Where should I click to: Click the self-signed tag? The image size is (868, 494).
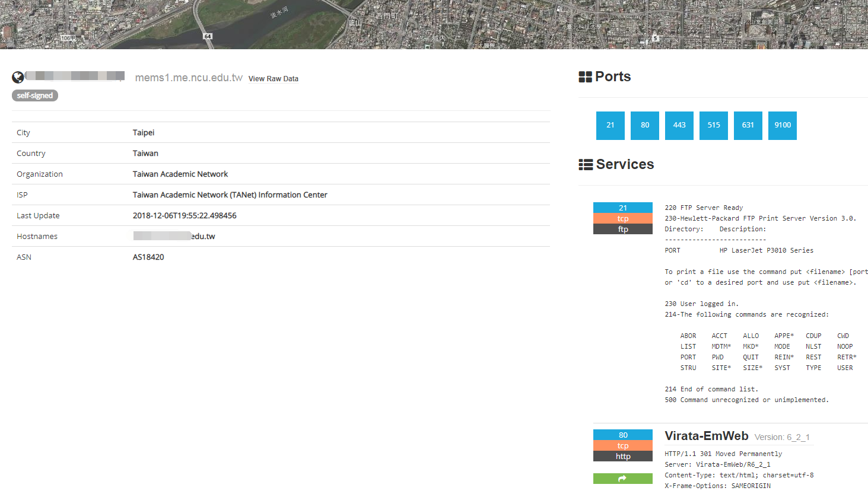click(x=35, y=95)
